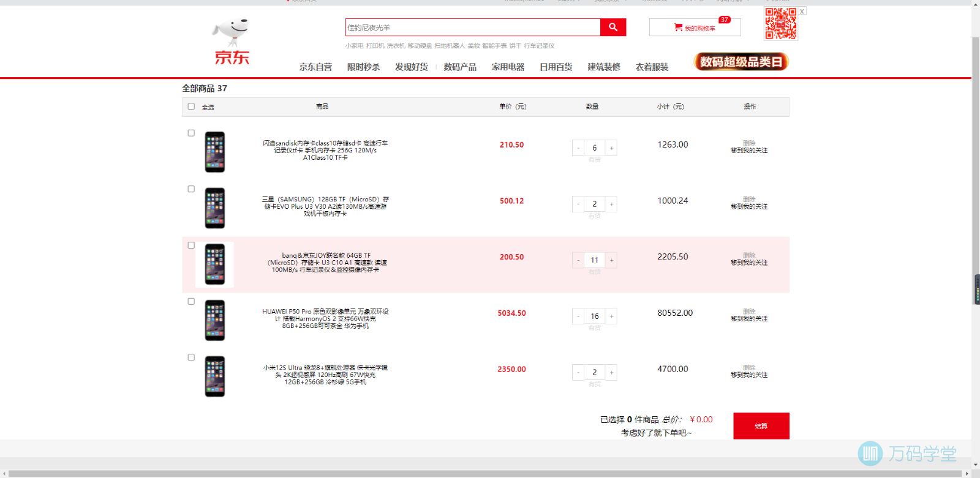This screenshot has height=478, width=980.
Task: Click the 洗衣机 hot search link
Action: tap(396, 46)
